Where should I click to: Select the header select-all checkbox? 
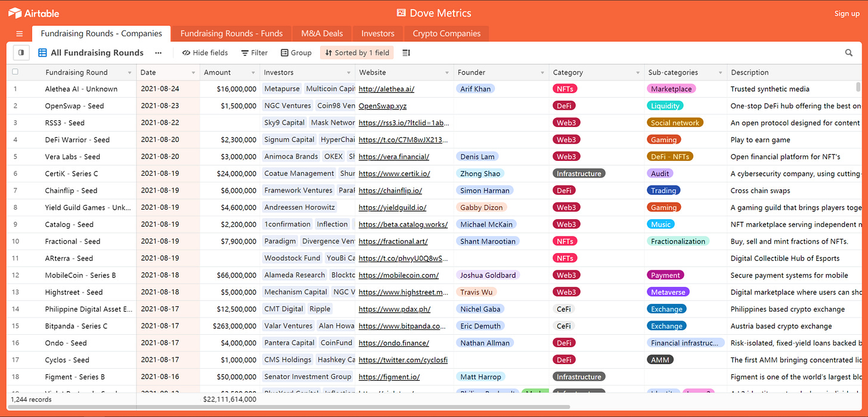[x=15, y=72]
